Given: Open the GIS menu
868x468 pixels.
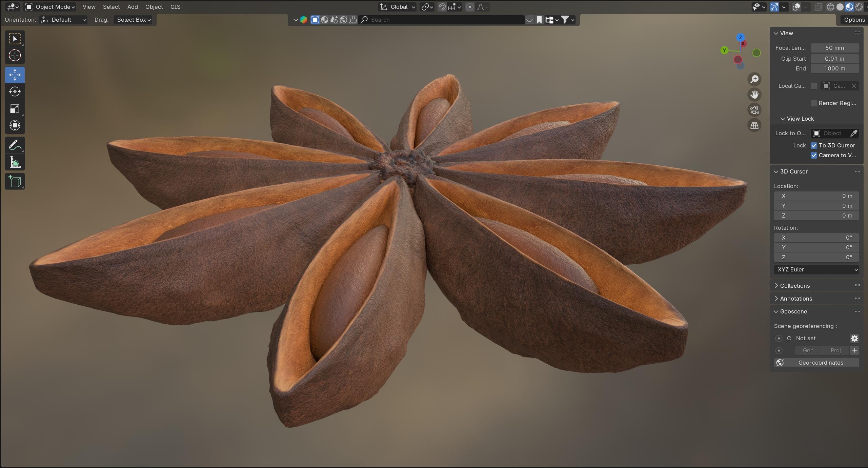Looking at the screenshot, I should 175,7.
